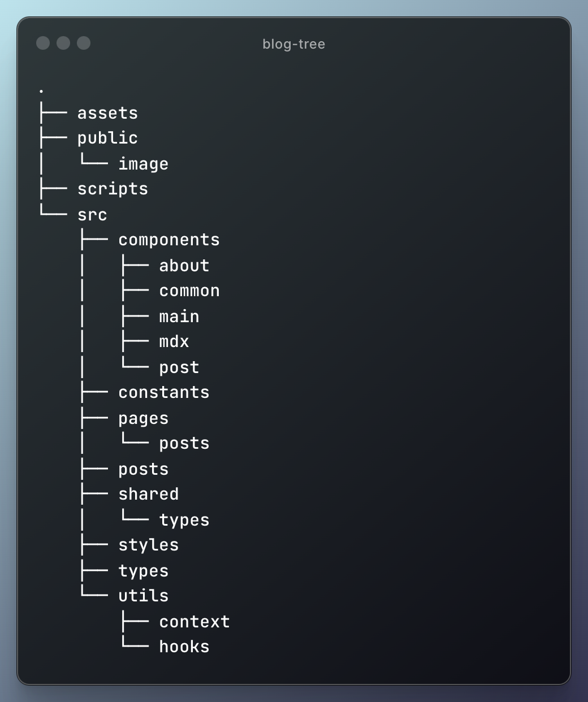Click the pages folder entry
588x702 pixels.
pos(143,419)
